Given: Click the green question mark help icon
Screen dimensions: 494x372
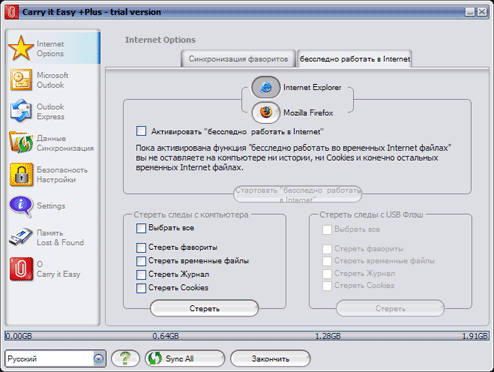Looking at the screenshot, I should click(x=125, y=358).
